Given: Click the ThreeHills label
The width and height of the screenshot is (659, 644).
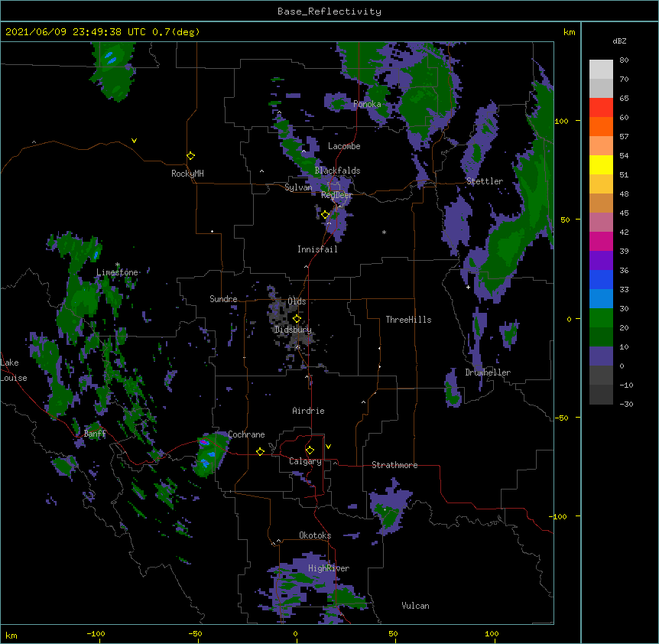Looking at the screenshot, I should [408, 320].
